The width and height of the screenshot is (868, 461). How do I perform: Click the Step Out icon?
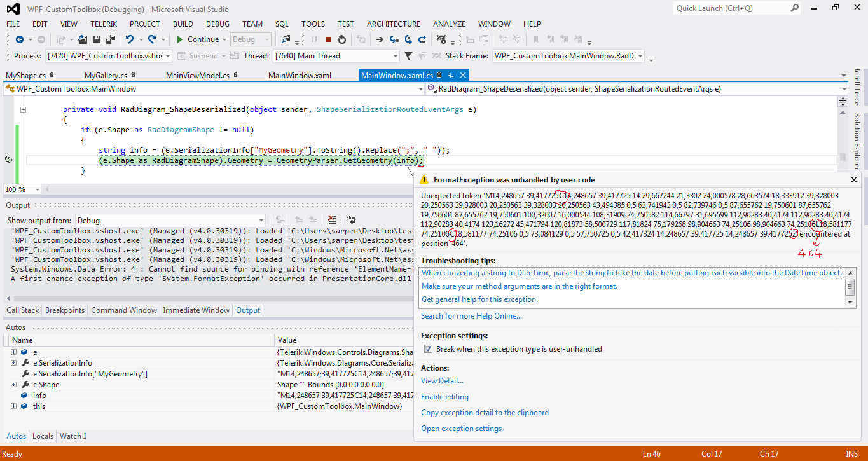pos(422,39)
